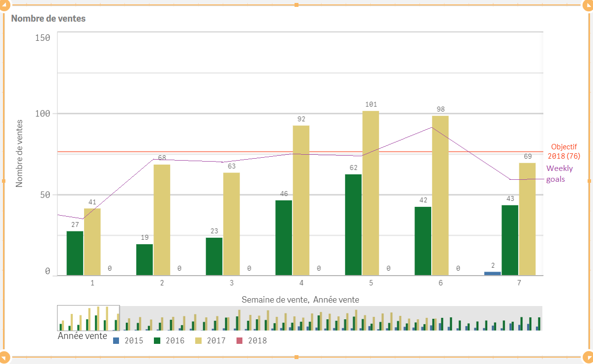The width and height of the screenshot is (593, 364).
Task: Click the 150 y-axis value
Action: [43, 38]
